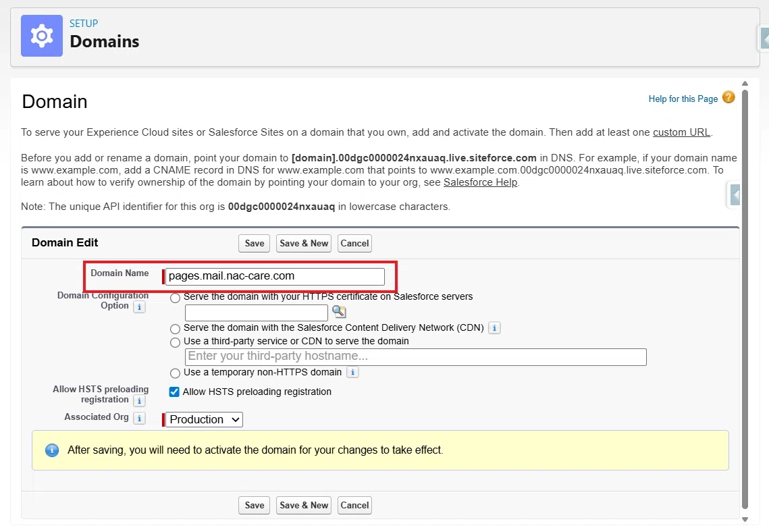Viewport: 769px width, 532px height.
Task: Focus the third-party hostname field
Action: [x=415, y=357]
